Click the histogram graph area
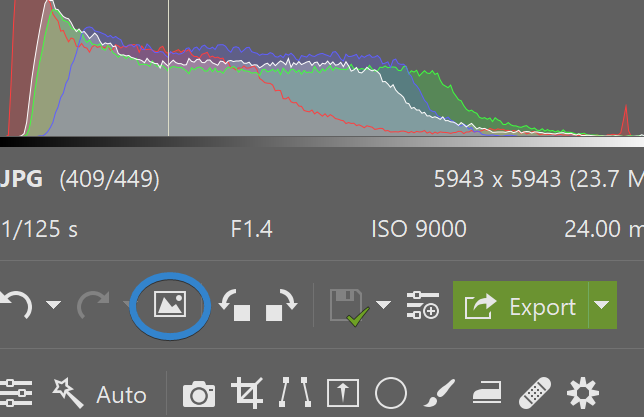Viewport: 644px width, 417px height. click(x=320, y=80)
